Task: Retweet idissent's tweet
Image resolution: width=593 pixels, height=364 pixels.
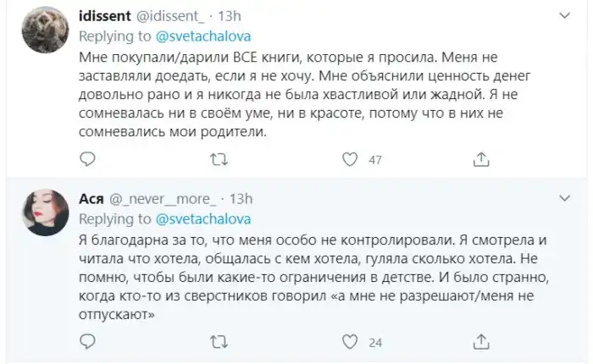Action: coord(218,158)
